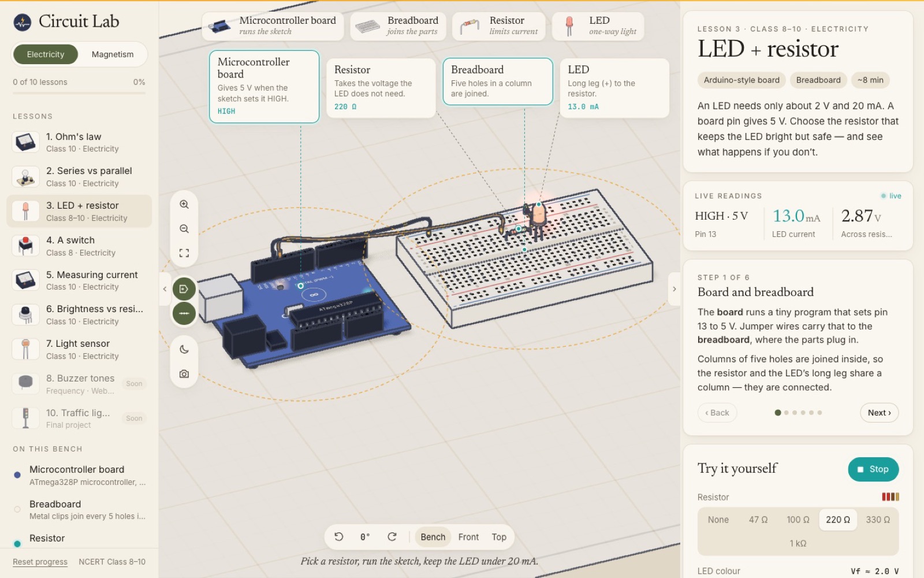Image resolution: width=924 pixels, height=578 pixels.
Task: Choose the None resistor option
Action: point(718,520)
